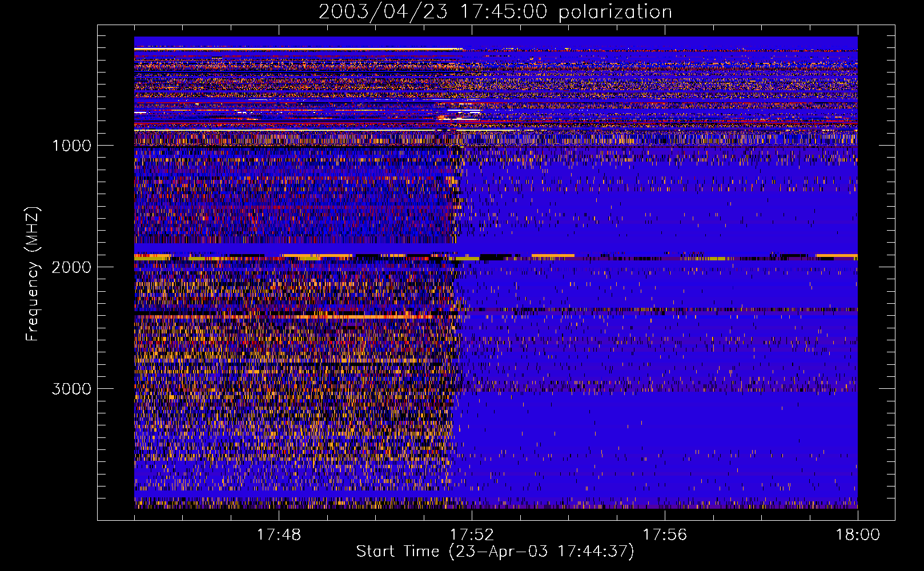Click the 18:00 time axis label
Image resolution: width=924 pixels, height=571 pixels.
coord(858,535)
